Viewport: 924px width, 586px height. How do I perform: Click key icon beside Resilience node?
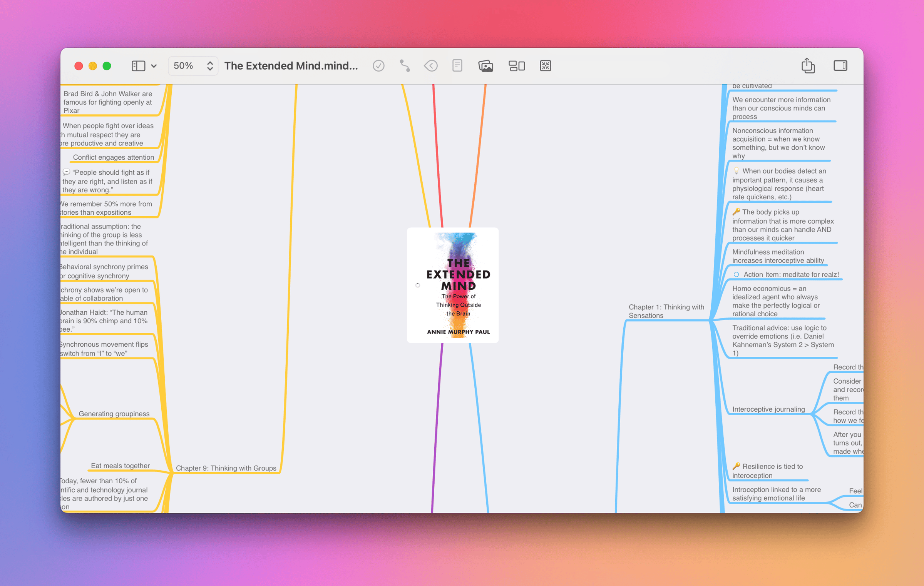click(736, 466)
